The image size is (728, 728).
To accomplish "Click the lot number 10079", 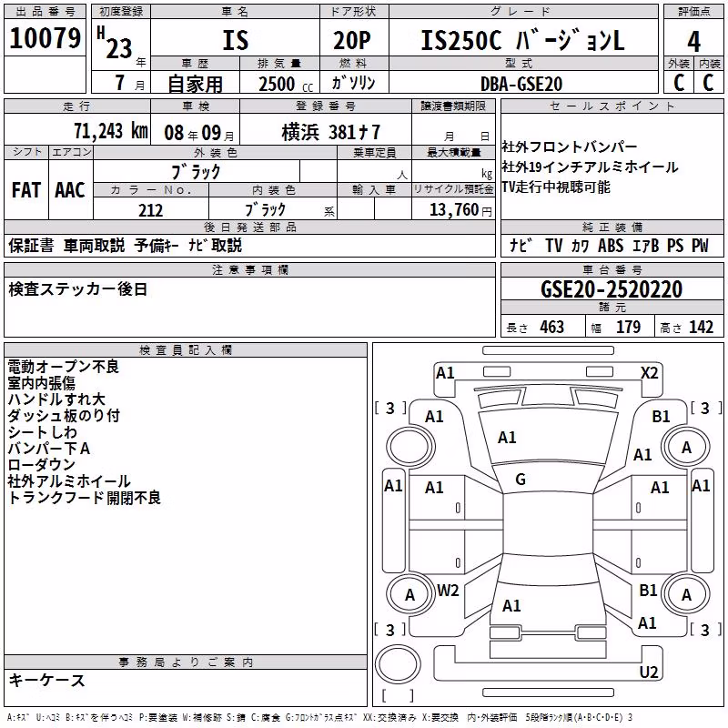I will click(45, 38).
